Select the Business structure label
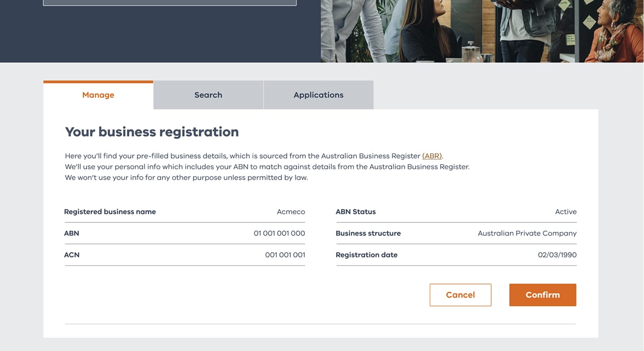 [368, 233]
